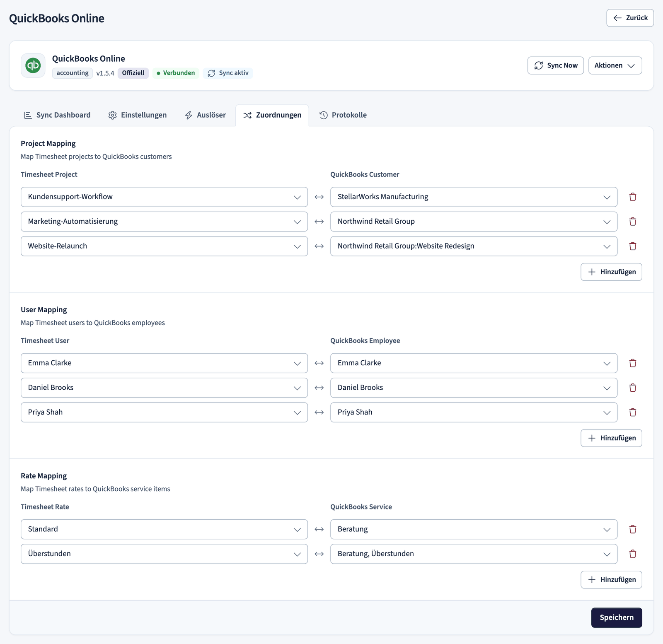Click the Offiziell badge
Screen dimensions: 663x644
(x=133, y=73)
